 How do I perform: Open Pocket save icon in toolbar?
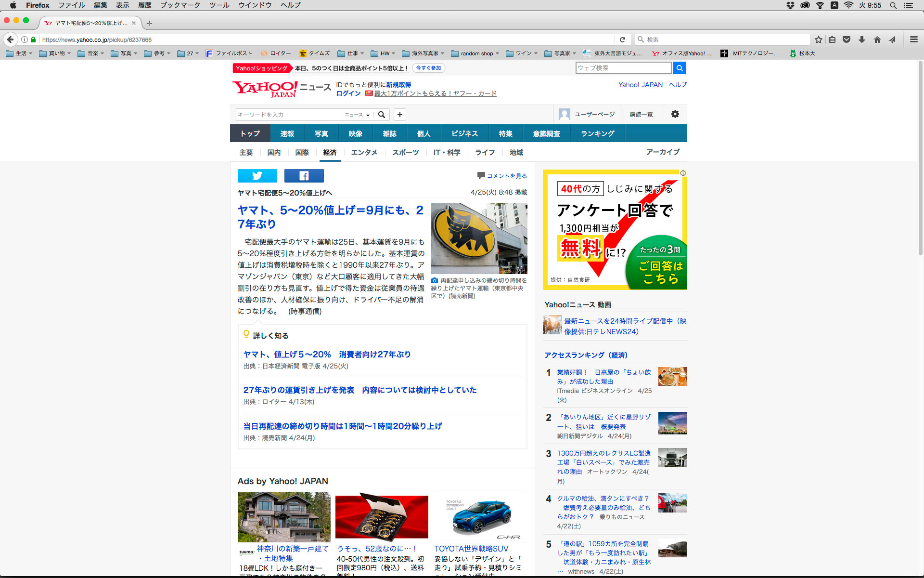(847, 39)
